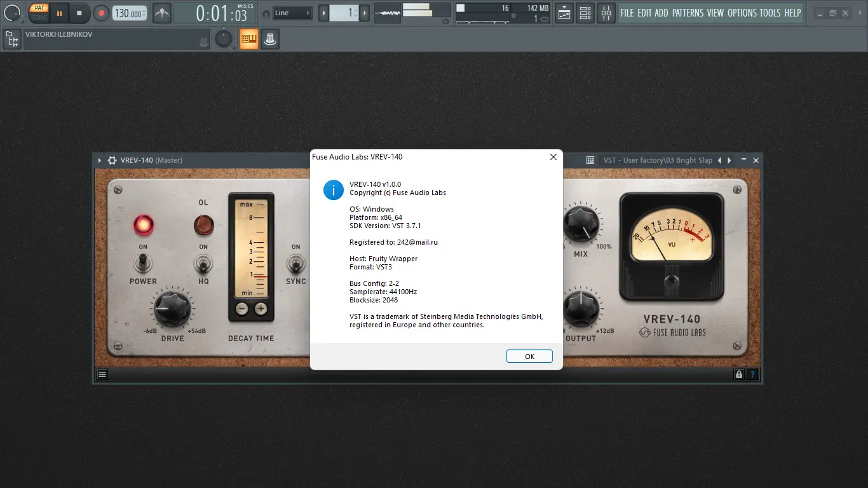Viewport: 868px width, 488px height.
Task: Open the 03 Bright Slap preset selector
Action: [x=658, y=160]
